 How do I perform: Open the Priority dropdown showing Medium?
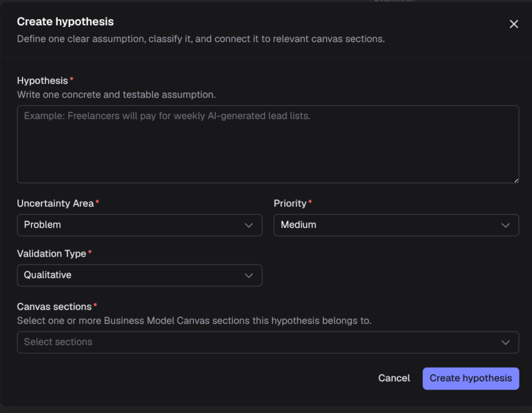pyautogui.click(x=396, y=225)
